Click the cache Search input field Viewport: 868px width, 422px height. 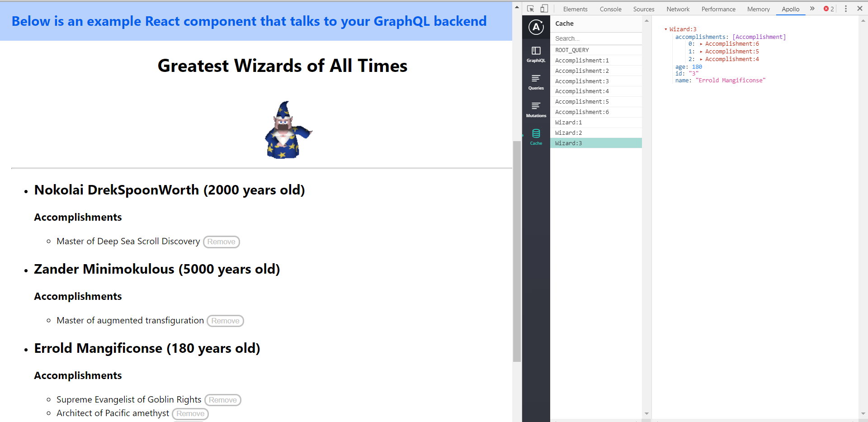(x=596, y=38)
